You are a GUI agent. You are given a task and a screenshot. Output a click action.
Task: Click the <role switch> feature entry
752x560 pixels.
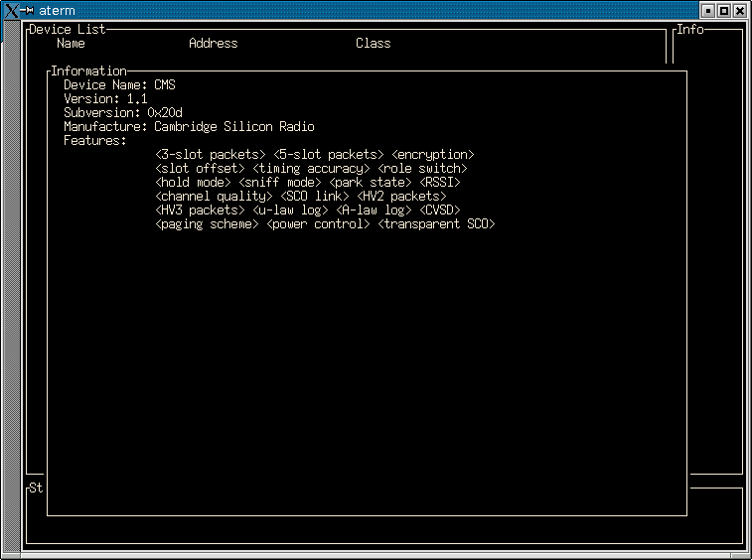pos(422,168)
